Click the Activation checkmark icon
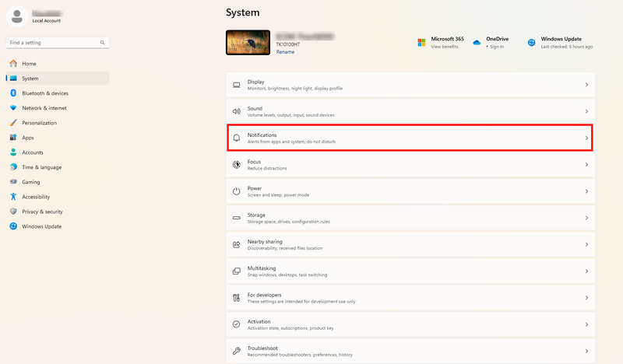The image size is (623, 364). [237, 324]
